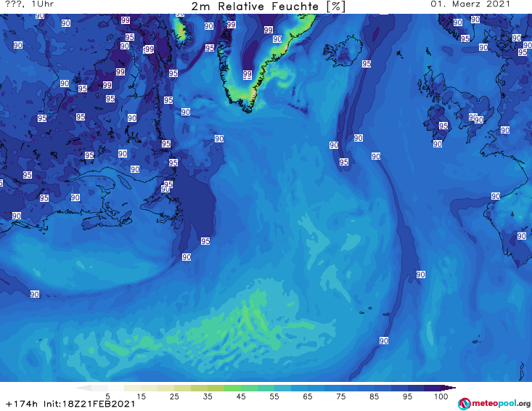532x411 pixels.
Task: Click the '65' tick on the colorbar
Action: [308, 396]
